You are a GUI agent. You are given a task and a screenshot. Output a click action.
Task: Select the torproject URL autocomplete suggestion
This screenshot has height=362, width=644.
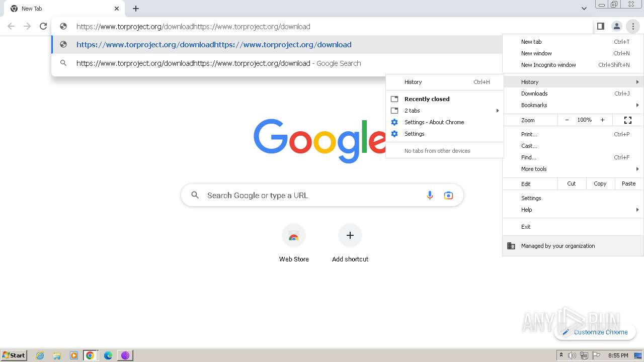click(x=277, y=45)
